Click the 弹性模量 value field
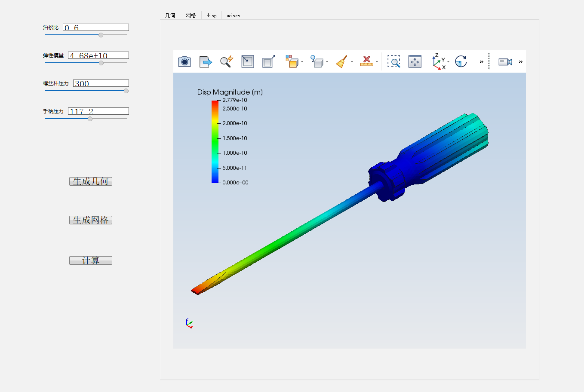Viewport: 584px width, 392px height. pyautogui.click(x=98, y=55)
